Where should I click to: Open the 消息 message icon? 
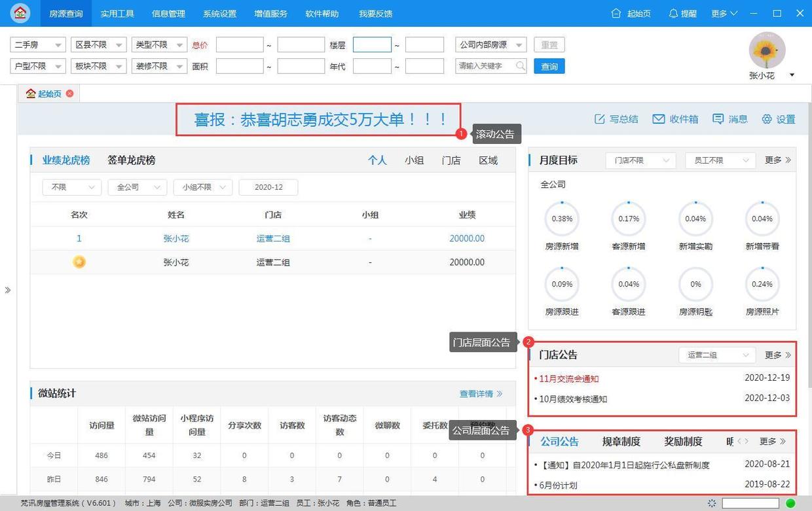coord(718,118)
